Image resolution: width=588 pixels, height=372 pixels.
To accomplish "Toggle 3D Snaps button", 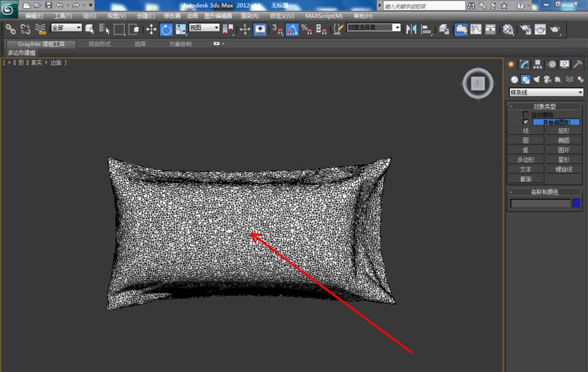I will pos(277,29).
